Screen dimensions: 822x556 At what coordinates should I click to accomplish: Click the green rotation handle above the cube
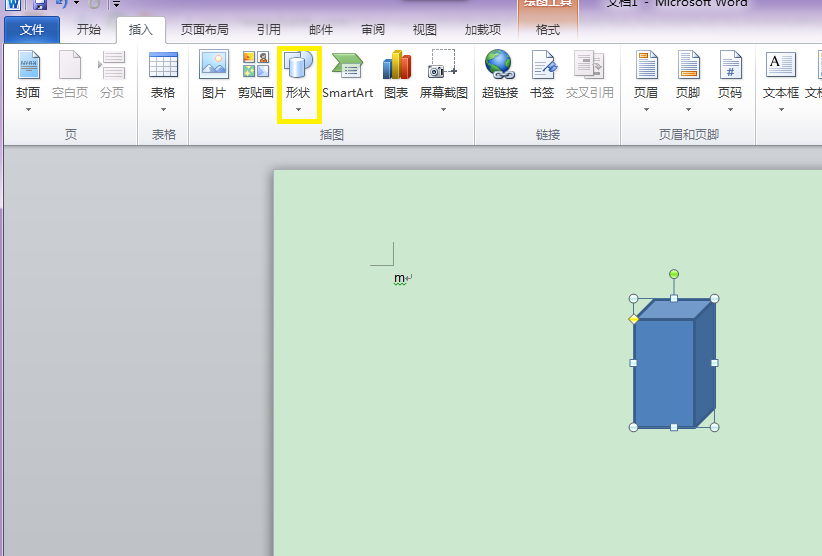[x=674, y=274]
